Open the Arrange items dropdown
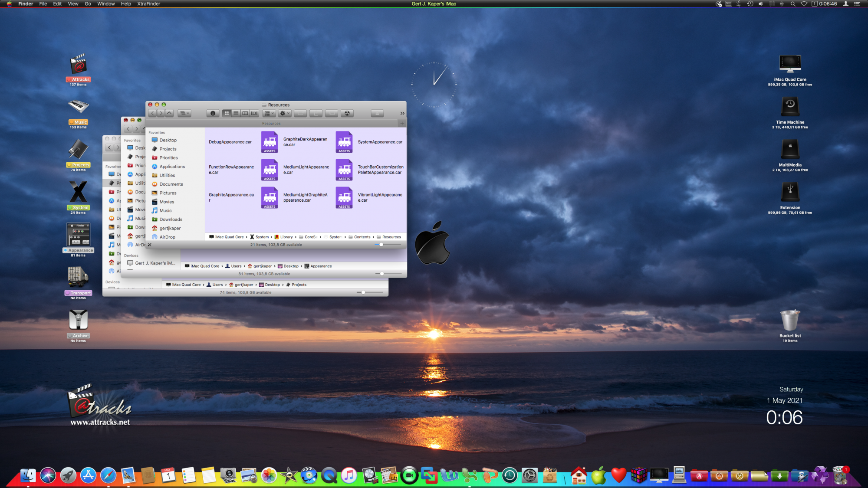The height and width of the screenshot is (488, 868). pyautogui.click(x=269, y=113)
